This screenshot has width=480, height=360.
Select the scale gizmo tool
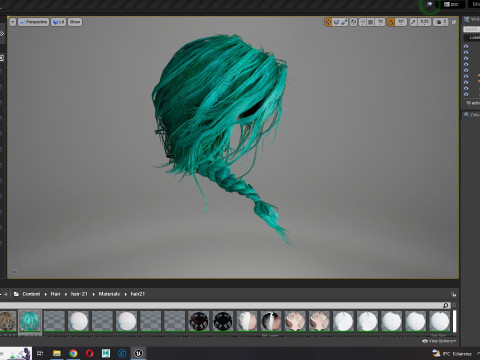coord(344,22)
